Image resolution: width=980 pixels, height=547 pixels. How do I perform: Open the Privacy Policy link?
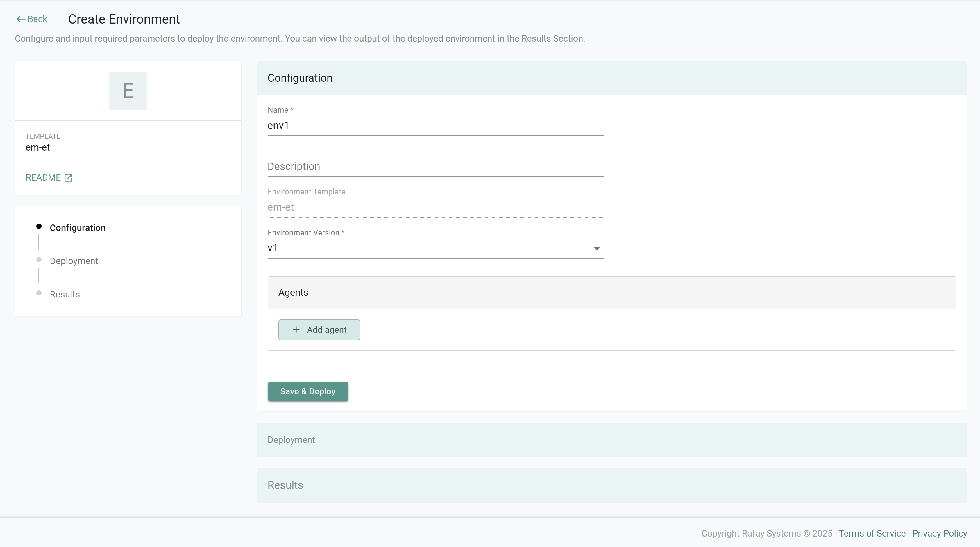pos(939,533)
